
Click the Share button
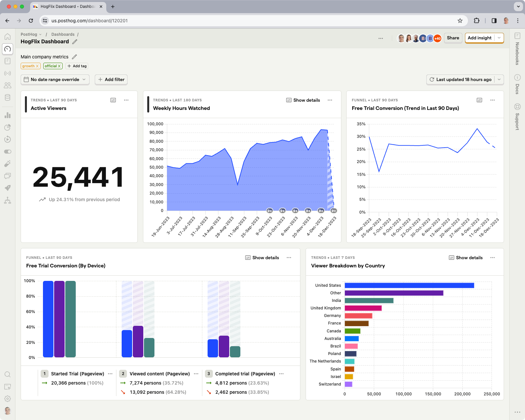click(453, 38)
